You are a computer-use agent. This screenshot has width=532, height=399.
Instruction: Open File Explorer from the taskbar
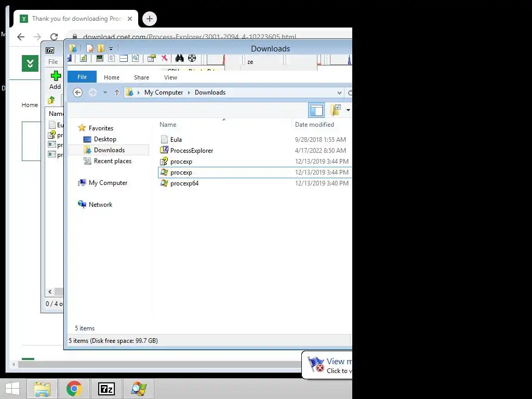tap(42, 389)
